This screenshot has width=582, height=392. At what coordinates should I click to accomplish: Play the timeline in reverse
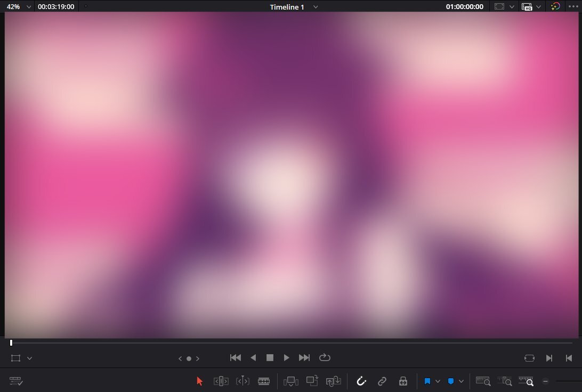coord(253,357)
